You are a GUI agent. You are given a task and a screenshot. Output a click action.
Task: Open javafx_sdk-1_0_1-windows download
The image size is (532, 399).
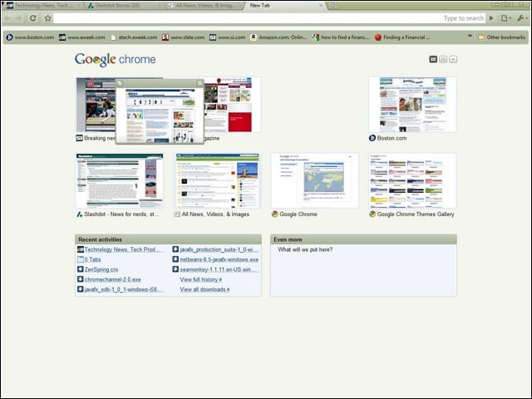point(124,289)
